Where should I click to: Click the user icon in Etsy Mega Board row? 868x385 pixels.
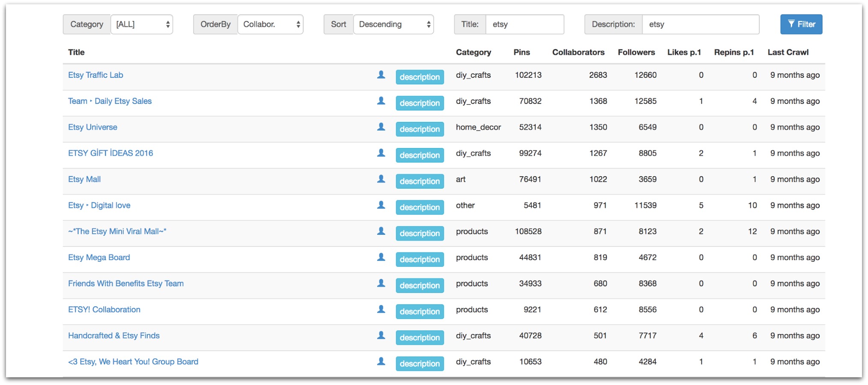click(381, 258)
